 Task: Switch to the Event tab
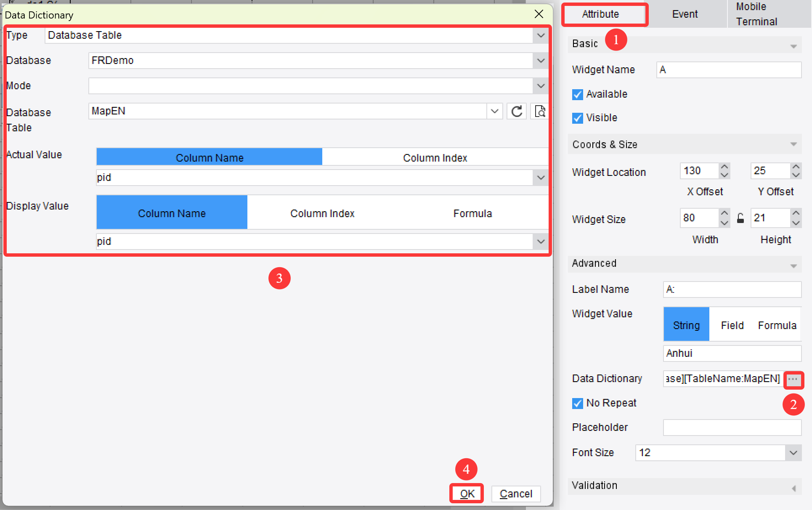point(685,14)
